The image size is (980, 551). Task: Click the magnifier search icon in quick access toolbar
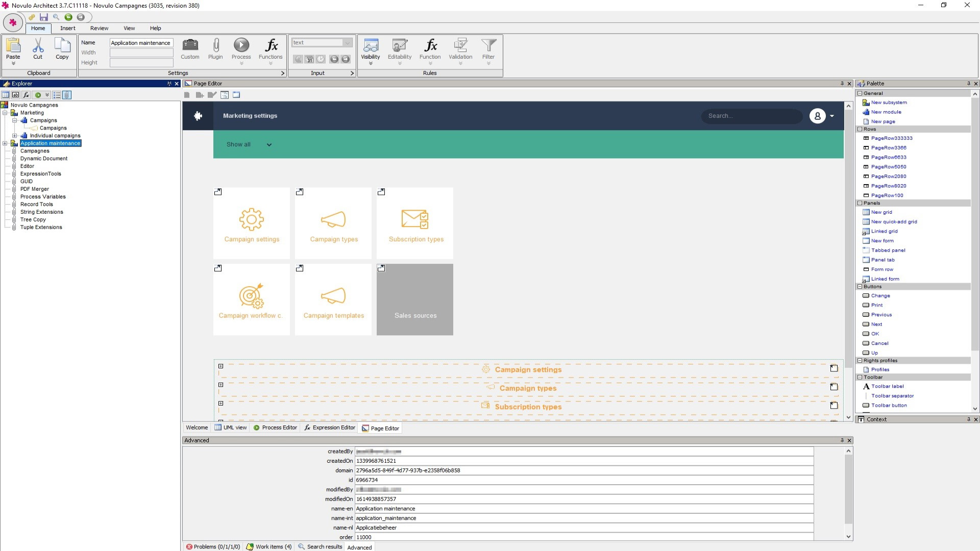(56, 17)
